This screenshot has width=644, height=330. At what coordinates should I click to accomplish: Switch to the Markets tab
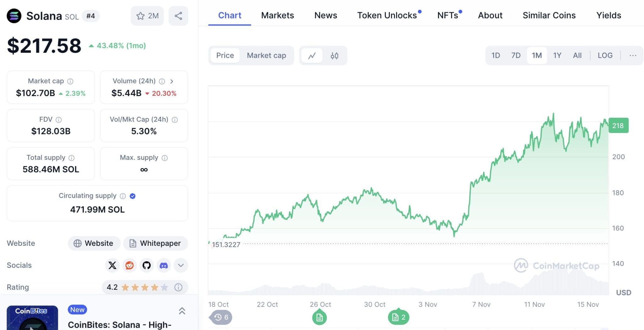tap(277, 15)
